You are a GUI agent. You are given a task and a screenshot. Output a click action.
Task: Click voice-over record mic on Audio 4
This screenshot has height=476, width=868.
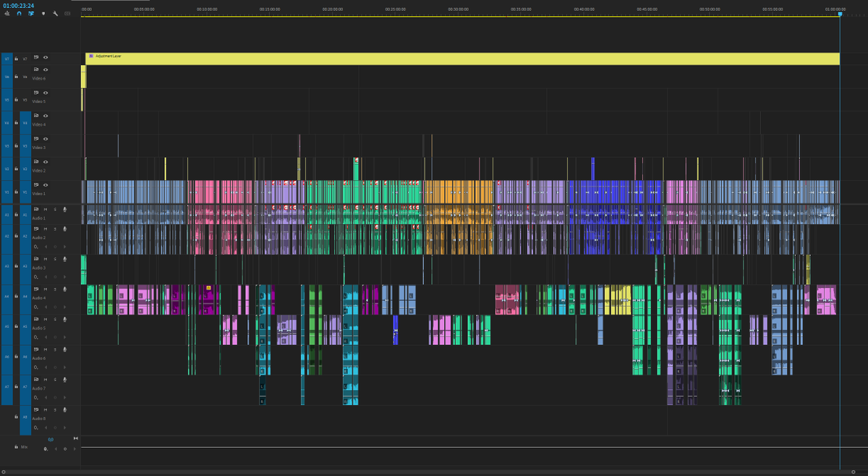tap(64, 289)
